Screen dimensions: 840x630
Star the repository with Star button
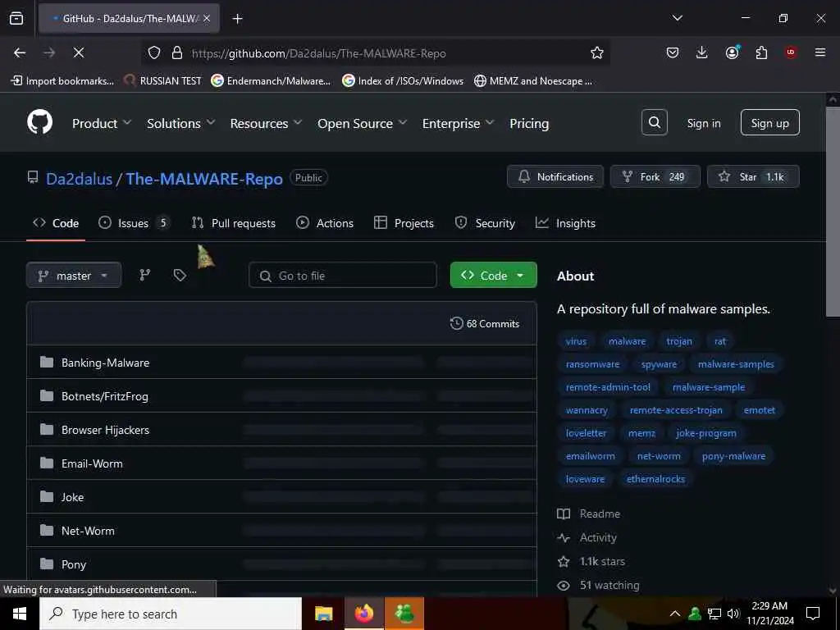753,177
